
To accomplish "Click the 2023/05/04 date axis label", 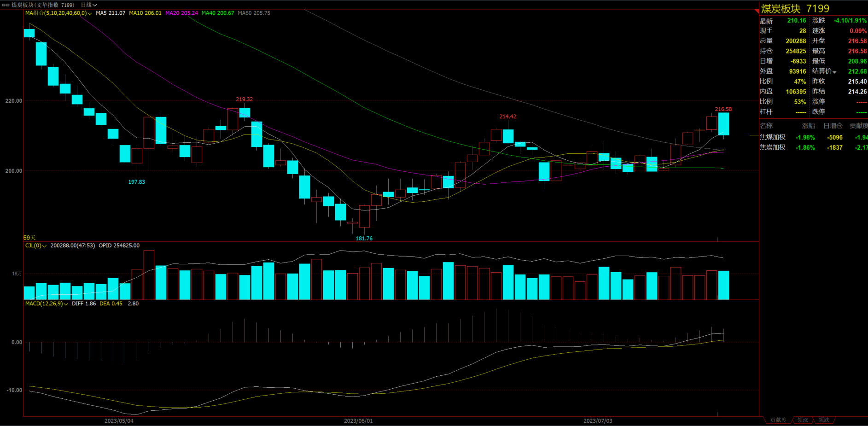I will click(119, 421).
